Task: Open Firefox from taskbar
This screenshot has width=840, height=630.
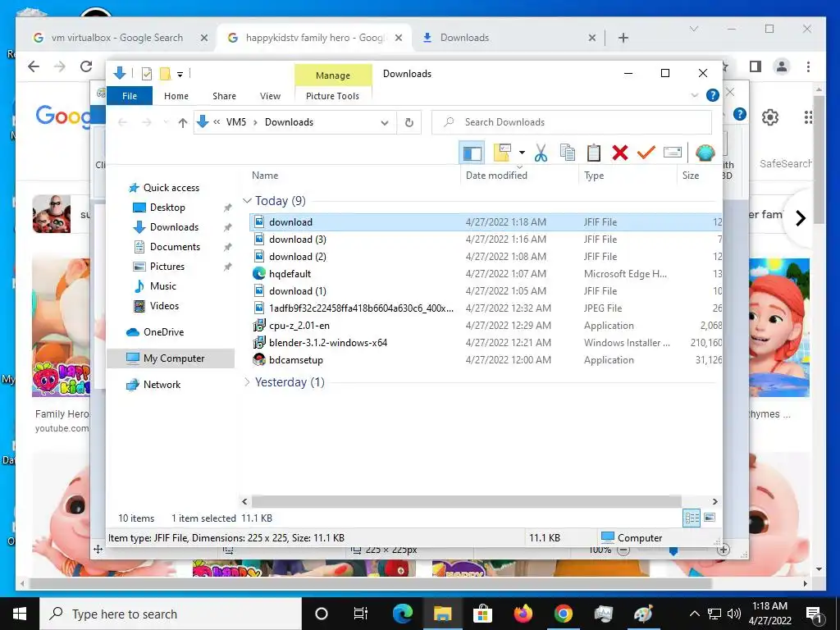Action: tap(523, 614)
